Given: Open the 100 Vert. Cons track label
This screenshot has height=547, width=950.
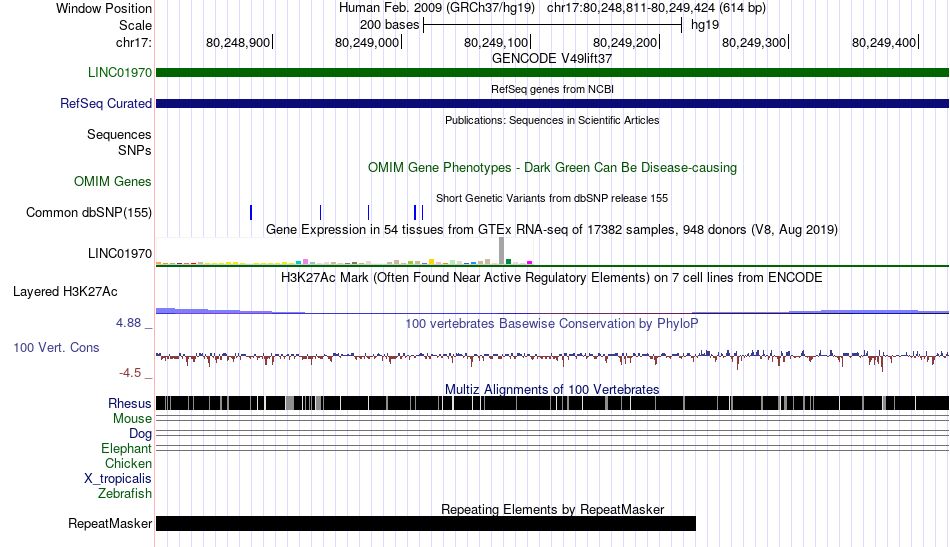Looking at the screenshot, I should tap(56, 348).
